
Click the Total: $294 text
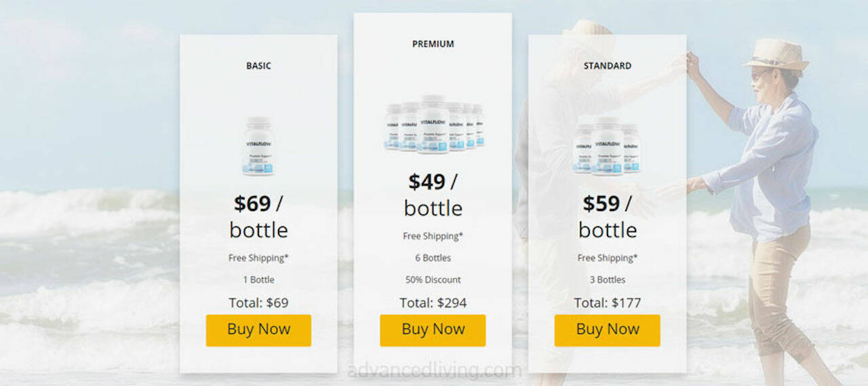point(433,303)
